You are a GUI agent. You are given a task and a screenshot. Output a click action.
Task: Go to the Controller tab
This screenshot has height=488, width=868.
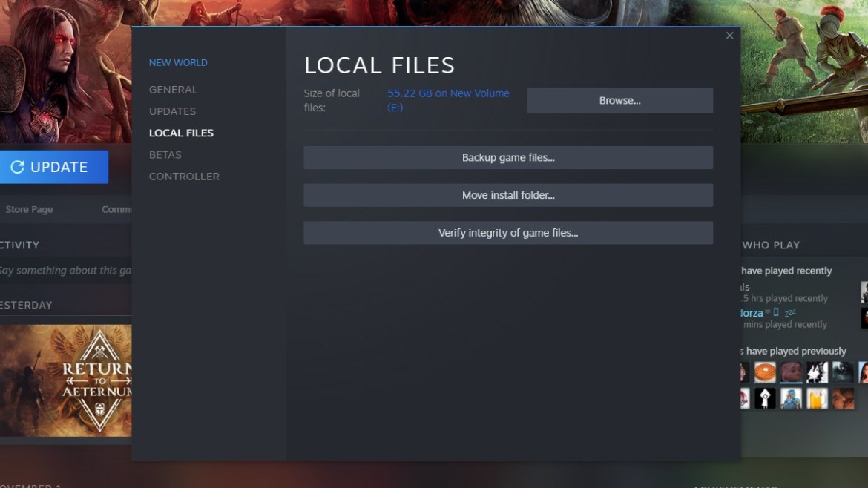[x=184, y=177]
